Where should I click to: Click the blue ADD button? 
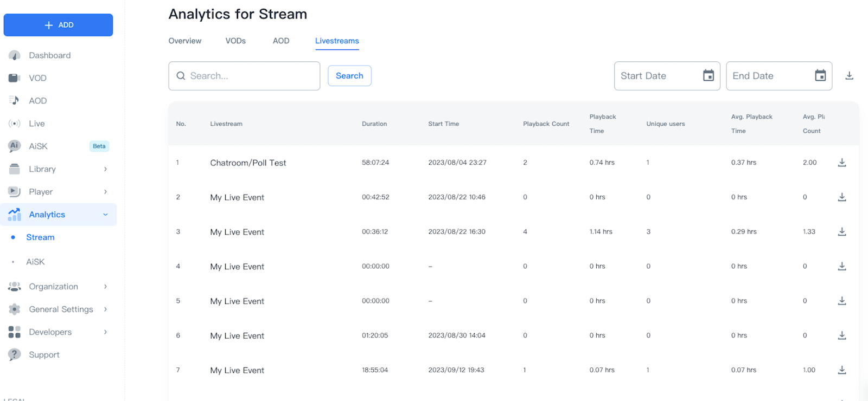tap(58, 25)
